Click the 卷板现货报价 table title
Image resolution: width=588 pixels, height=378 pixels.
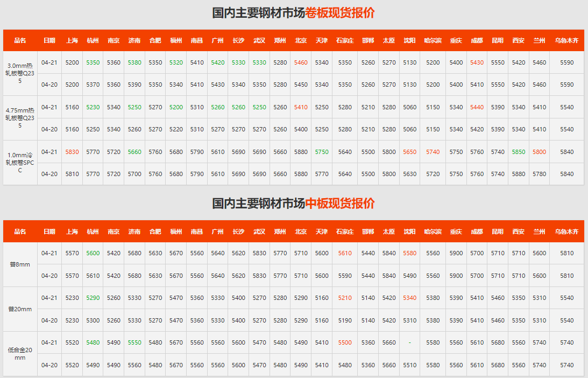(293, 13)
